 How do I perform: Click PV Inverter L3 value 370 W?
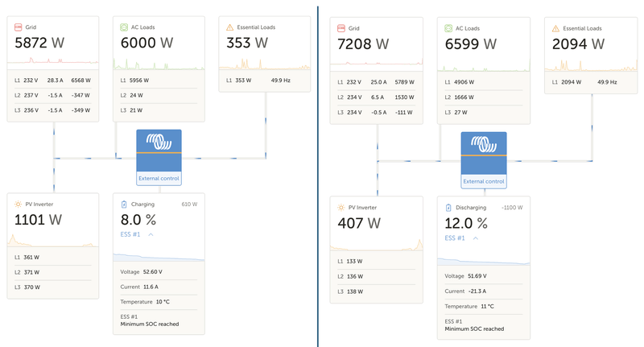click(x=31, y=287)
